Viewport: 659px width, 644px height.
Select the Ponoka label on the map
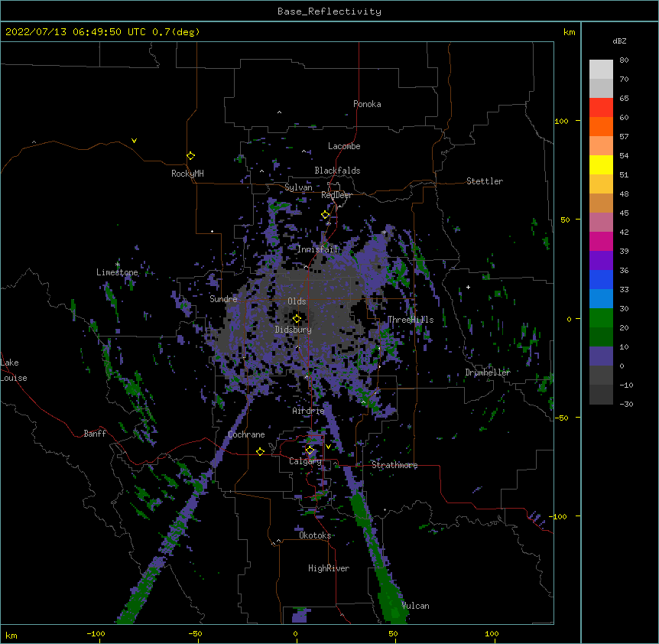[367, 104]
